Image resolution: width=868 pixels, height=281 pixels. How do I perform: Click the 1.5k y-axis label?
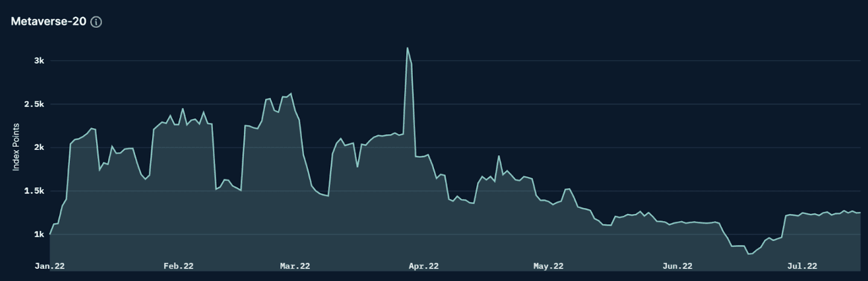pyautogui.click(x=34, y=191)
